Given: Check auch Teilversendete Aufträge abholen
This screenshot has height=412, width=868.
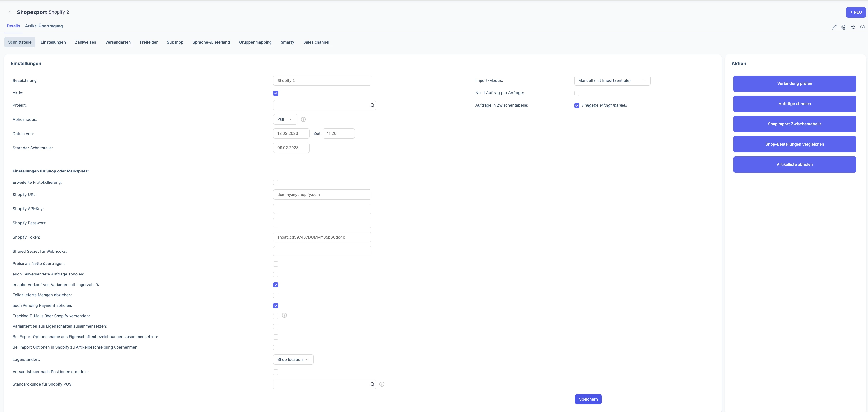Looking at the screenshot, I should point(276,275).
